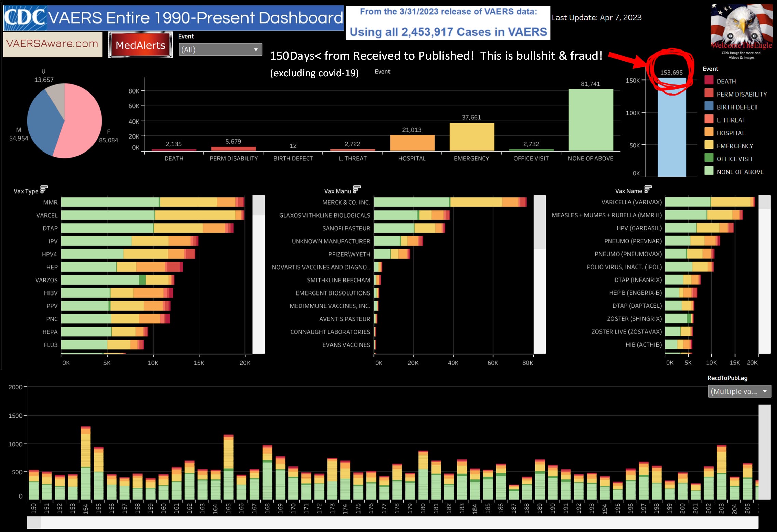Viewport: 777px width, 532px height.
Task: Click the Vax Name chart vertical scrollbar
Action: tap(764, 274)
